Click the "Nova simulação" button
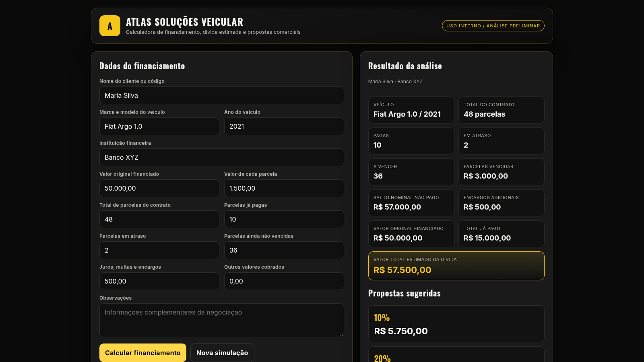 pos(222,353)
